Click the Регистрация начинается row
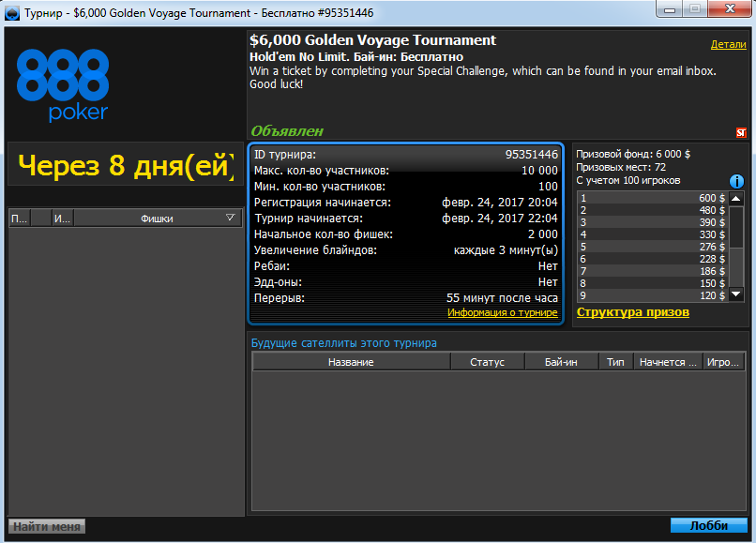 click(405, 202)
